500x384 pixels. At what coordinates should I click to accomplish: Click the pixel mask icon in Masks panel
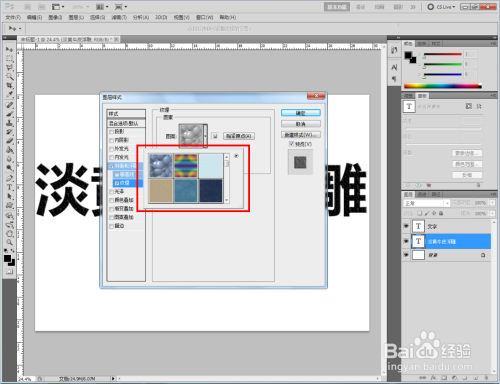[x=469, y=106]
